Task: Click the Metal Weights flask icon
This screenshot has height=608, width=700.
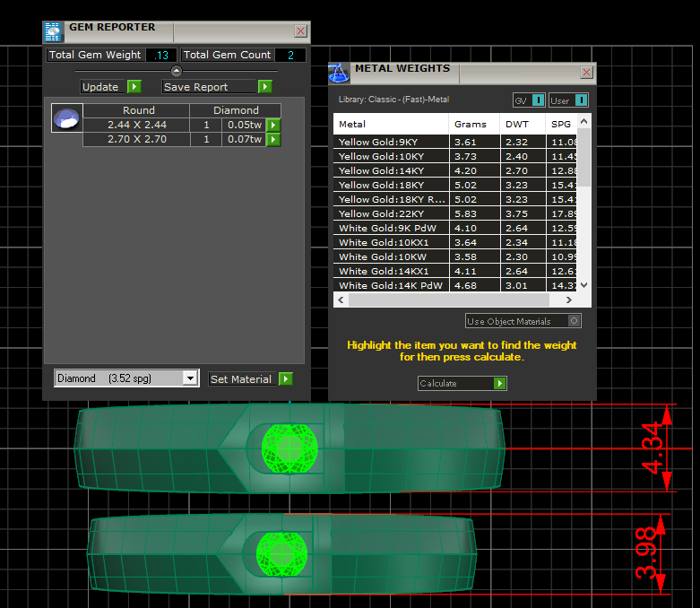Action: tap(339, 73)
